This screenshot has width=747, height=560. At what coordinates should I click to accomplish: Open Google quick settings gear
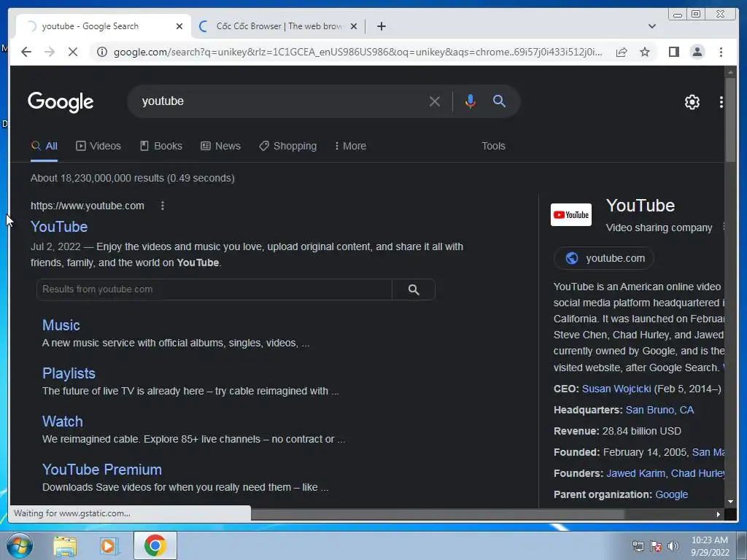coord(692,101)
